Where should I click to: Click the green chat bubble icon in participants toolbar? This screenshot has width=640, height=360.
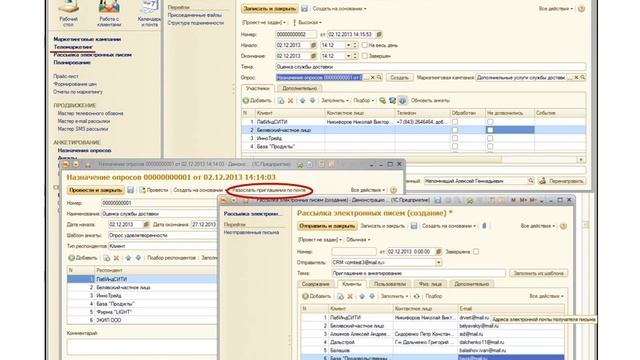coord(382,100)
